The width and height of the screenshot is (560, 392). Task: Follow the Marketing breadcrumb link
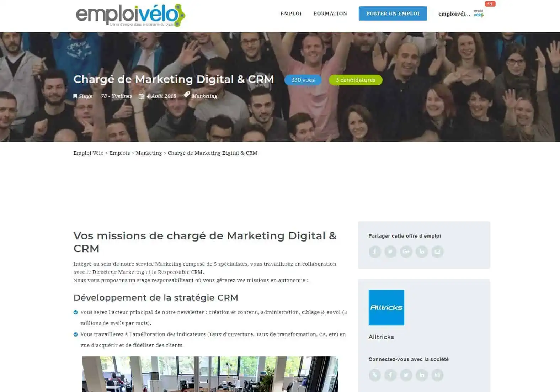[149, 153]
